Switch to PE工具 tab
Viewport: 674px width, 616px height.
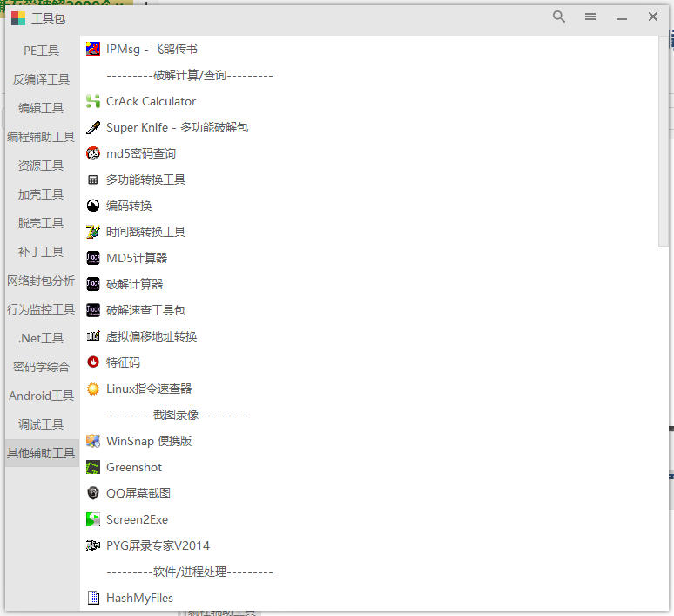pos(41,51)
